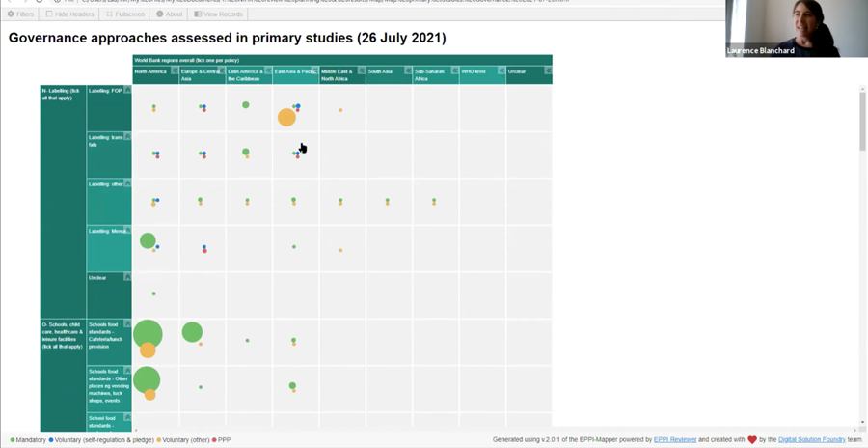Click the collapse icon on Unclear column
The image size is (868, 448).
[x=548, y=71]
